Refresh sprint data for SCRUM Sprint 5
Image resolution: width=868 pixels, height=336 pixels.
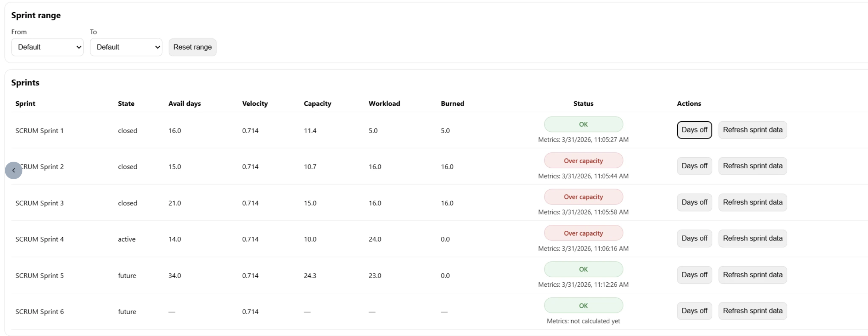pos(752,275)
